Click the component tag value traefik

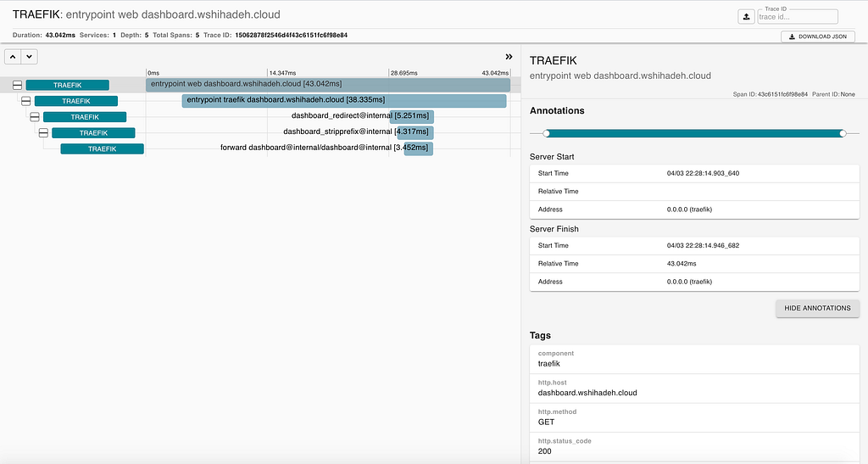[549, 364]
